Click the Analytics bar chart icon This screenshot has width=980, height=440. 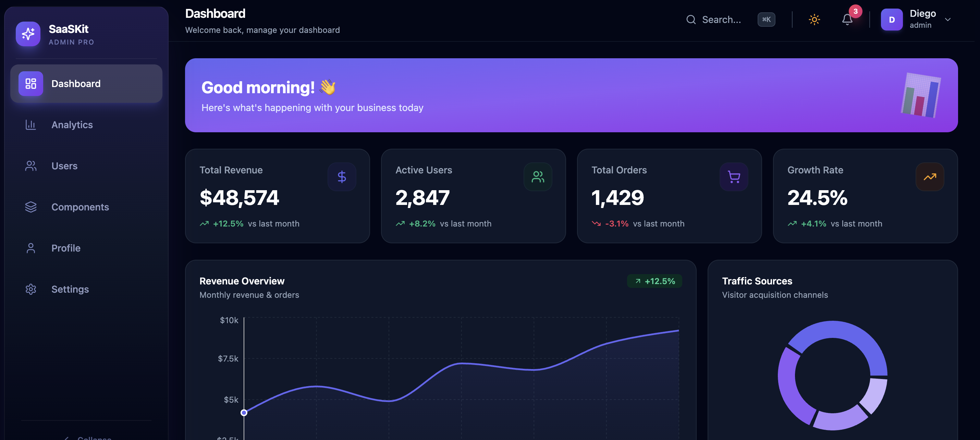click(x=31, y=125)
